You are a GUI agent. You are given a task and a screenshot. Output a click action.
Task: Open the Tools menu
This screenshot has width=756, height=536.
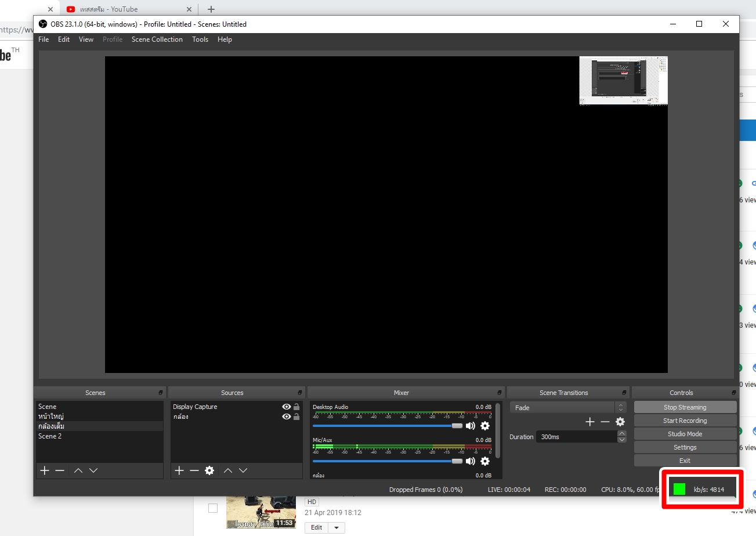(x=200, y=39)
